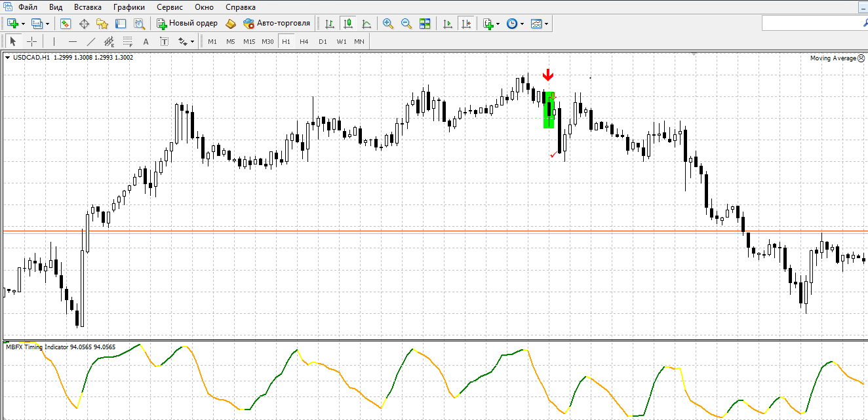Open the Вид menu
The width and height of the screenshot is (868, 420).
(x=56, y=7)
